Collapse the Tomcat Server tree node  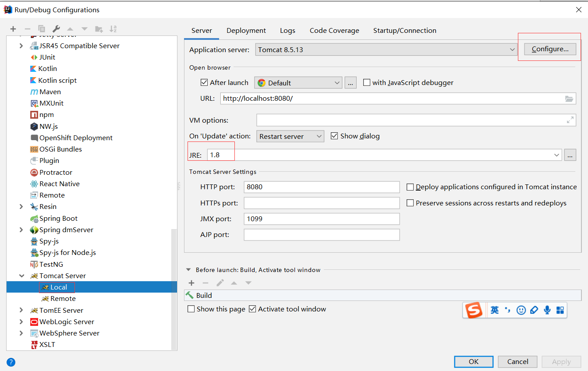21,276
